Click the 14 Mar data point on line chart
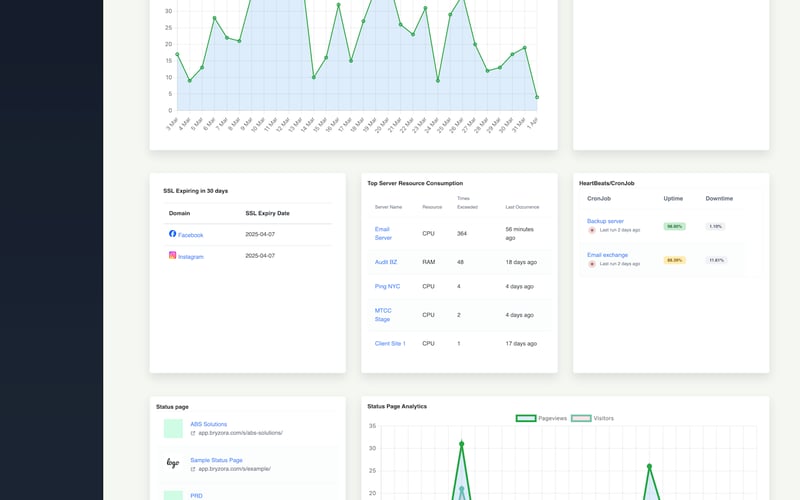 314,78
